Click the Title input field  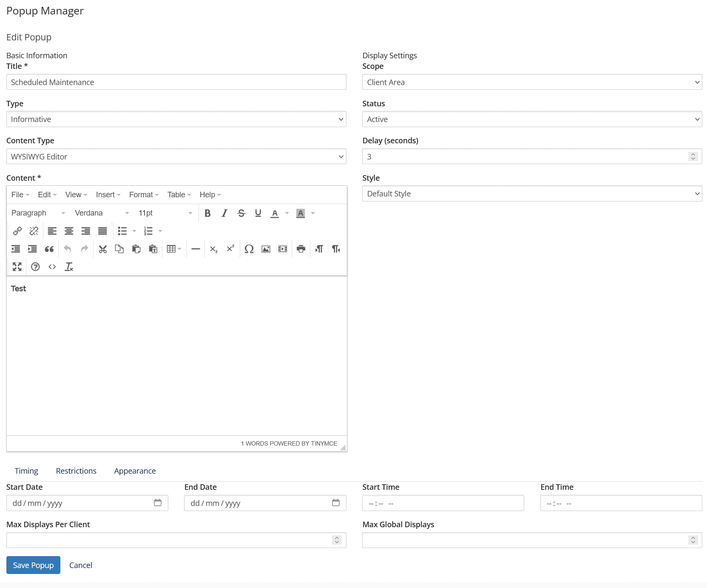pos(176,82)
